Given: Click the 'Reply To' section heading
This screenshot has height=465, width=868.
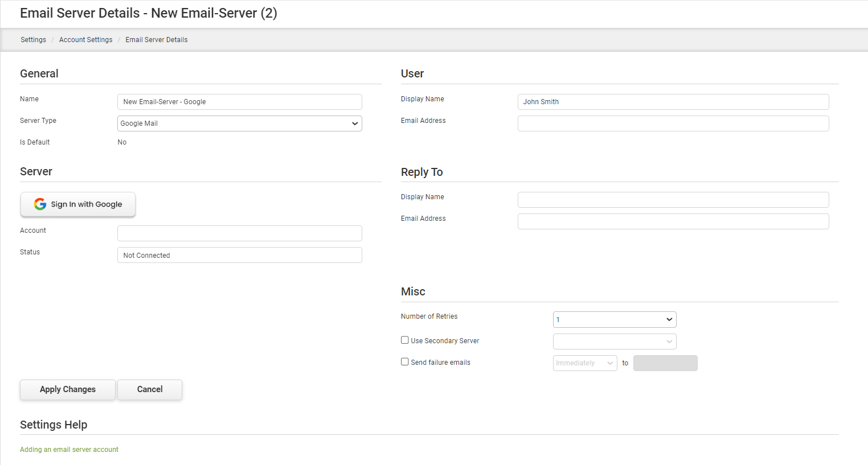Looking at the screenshot, I should [x=421, y=172].
